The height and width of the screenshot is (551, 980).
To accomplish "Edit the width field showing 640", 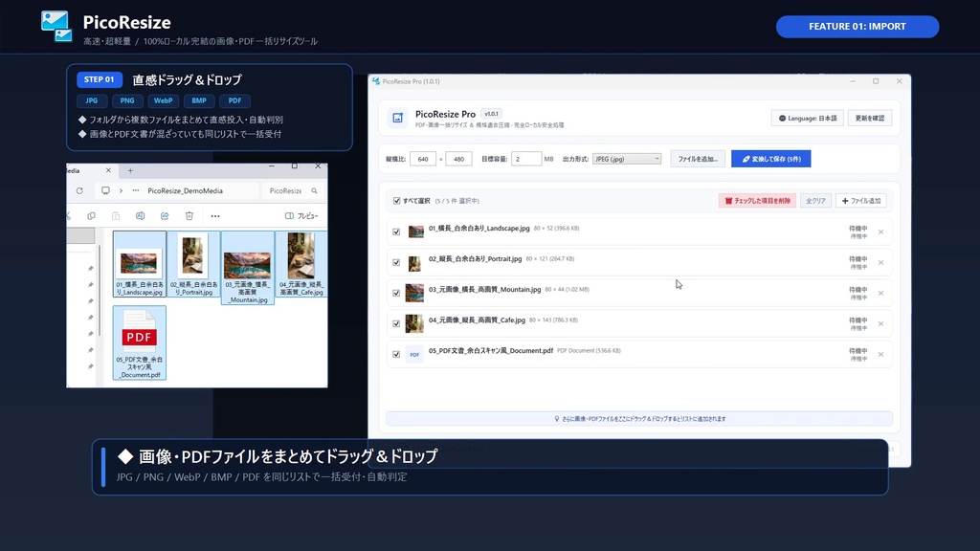I will tap(423, 159).
